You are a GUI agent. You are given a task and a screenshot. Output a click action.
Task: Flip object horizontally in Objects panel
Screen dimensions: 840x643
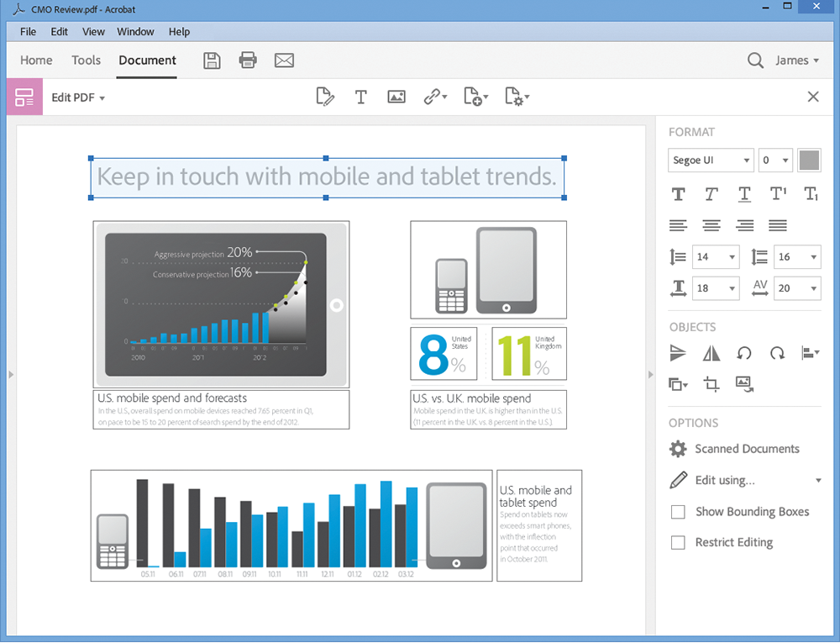[711, 353]
